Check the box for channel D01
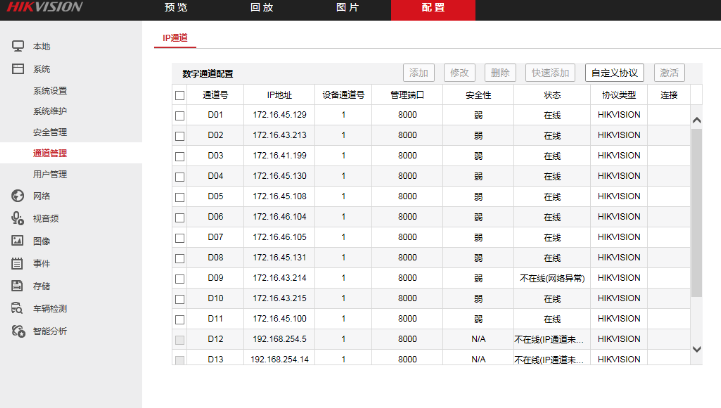Screen dimensions: 721x408 [180, 116]
